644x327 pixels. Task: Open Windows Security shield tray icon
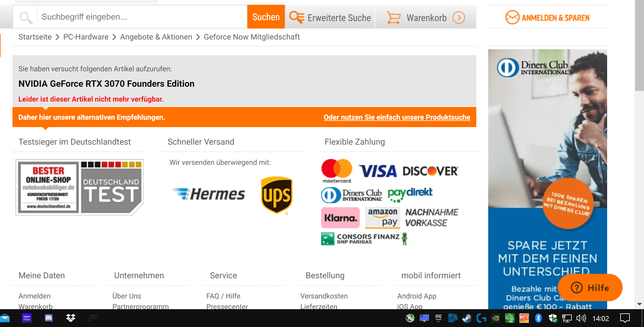(x=553, y=318)
